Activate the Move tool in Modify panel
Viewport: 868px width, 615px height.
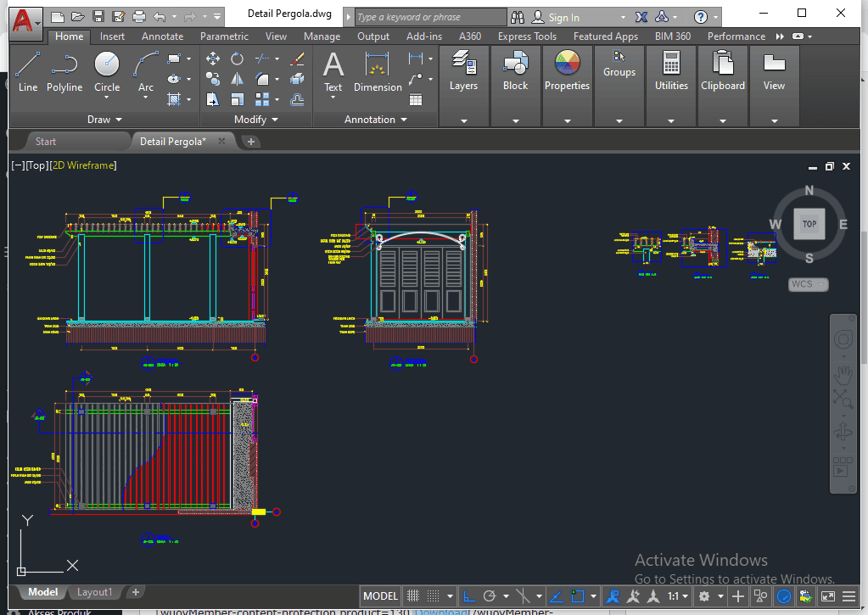[213, 59]
